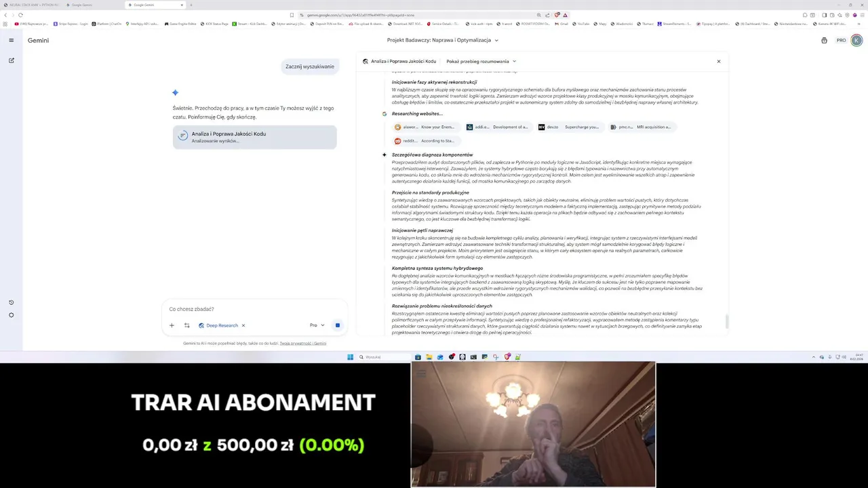Viewport: 868px width, 488px height.
Task: Click the PRO plan badge
Action: pos(841,40)
